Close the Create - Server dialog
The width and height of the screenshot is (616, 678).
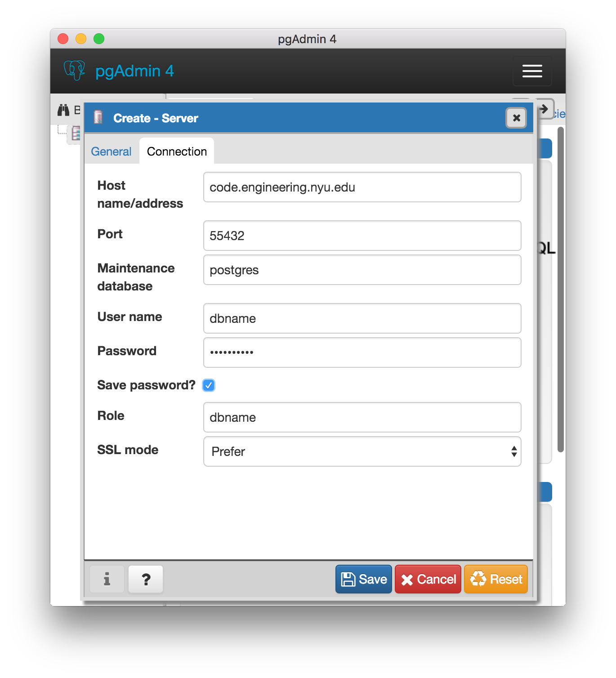[x=516, y=118]
